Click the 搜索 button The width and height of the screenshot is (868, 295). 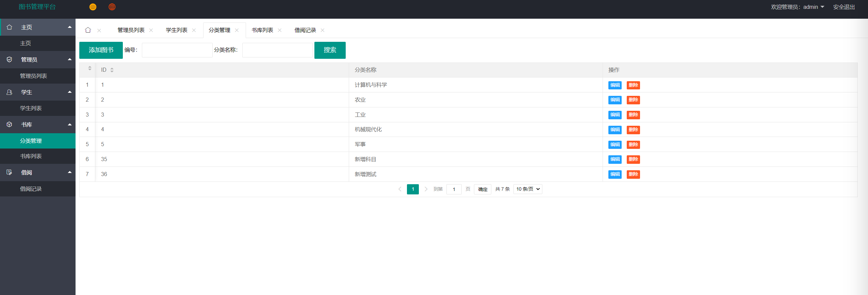click(330, 50)
